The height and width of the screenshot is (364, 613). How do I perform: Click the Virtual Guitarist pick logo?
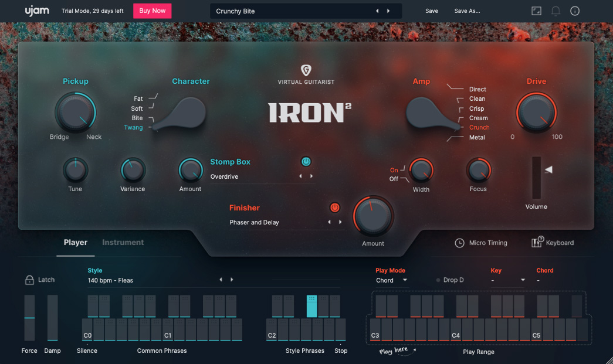coord(306,70)
